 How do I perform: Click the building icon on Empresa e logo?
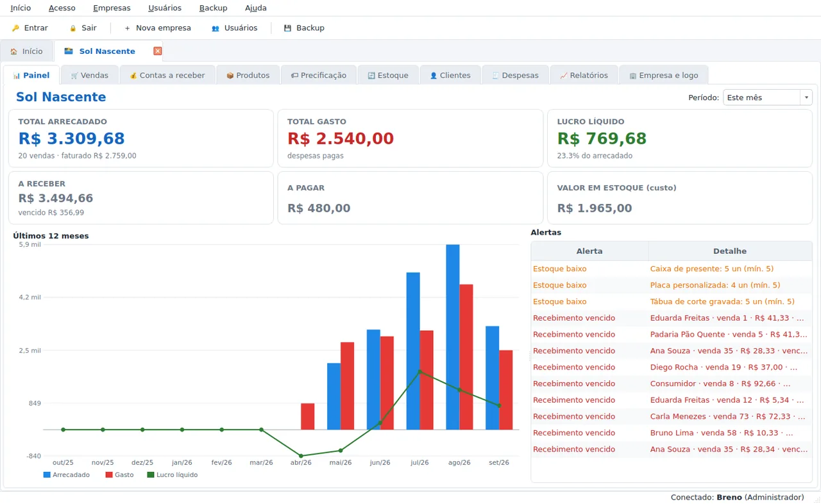coord(633,76)
